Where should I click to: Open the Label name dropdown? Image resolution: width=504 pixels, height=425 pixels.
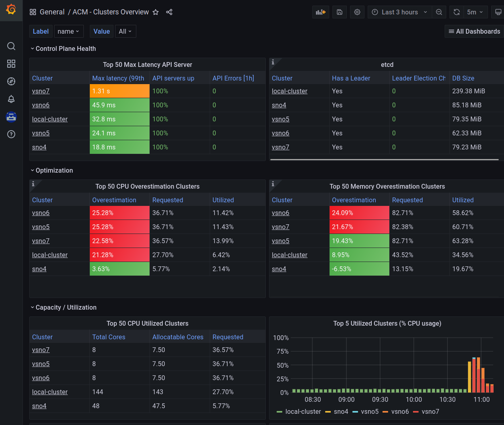click(x=69, y=31)
